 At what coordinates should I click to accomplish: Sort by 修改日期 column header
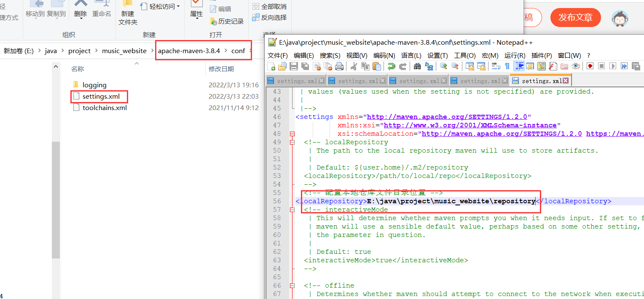[221, 69]
